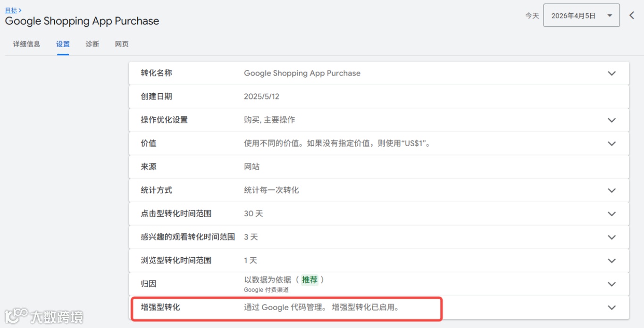The height and width of the screenshot is (328, 644).
Task: Click the value 3 天
Action: click(x=251, y=237)
